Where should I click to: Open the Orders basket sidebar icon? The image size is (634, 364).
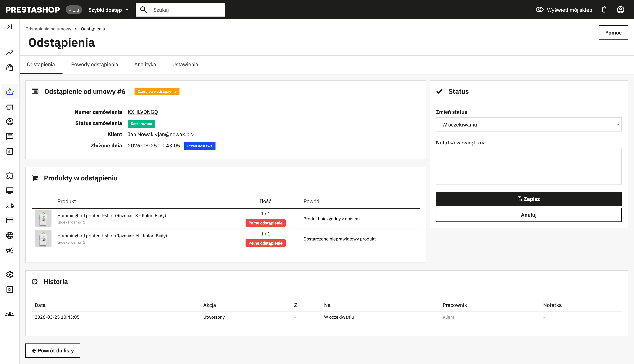coord(10,92)
